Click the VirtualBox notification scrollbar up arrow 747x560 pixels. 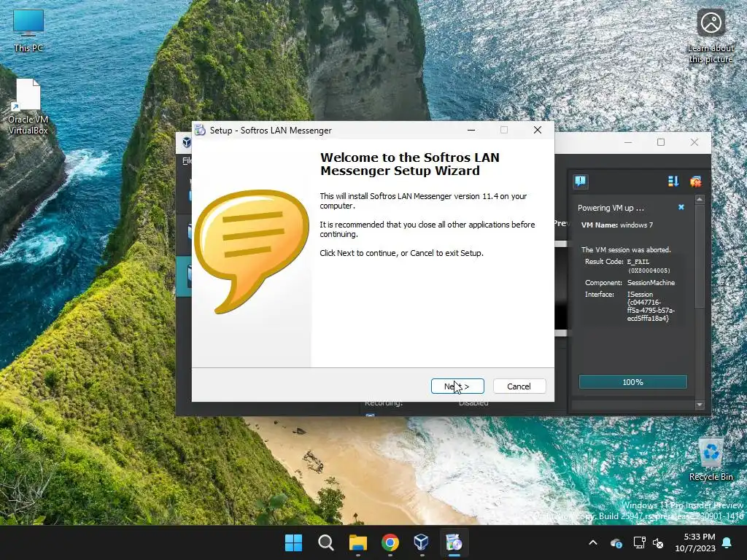click(700, 200)
